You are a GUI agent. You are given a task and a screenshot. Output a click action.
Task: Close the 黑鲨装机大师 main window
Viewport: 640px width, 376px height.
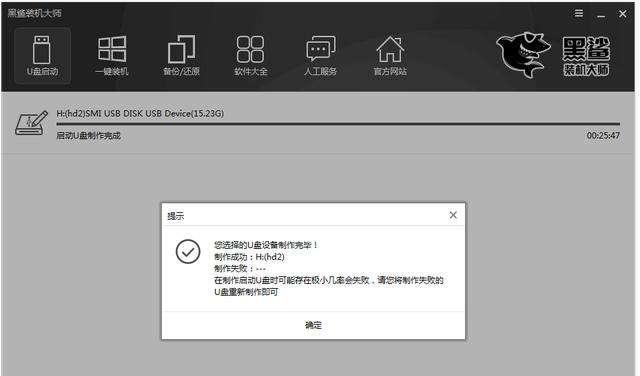coord(622,14)
